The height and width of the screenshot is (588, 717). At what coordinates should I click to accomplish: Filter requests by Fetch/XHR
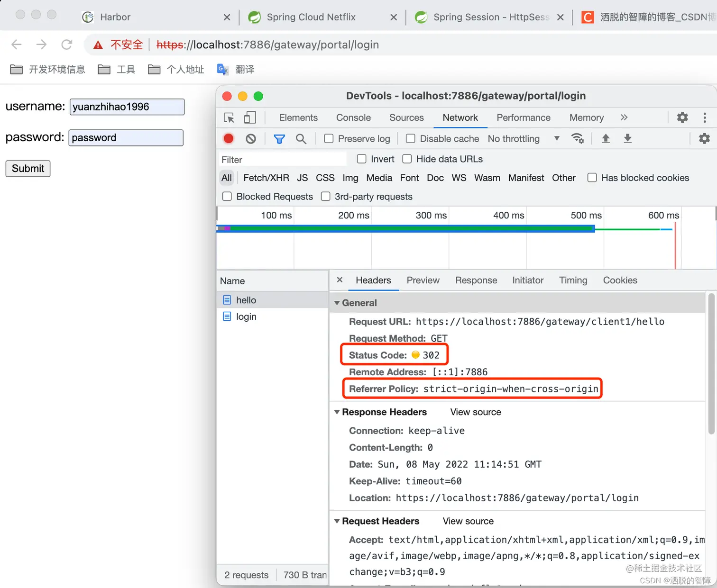[x=266, y=178]
